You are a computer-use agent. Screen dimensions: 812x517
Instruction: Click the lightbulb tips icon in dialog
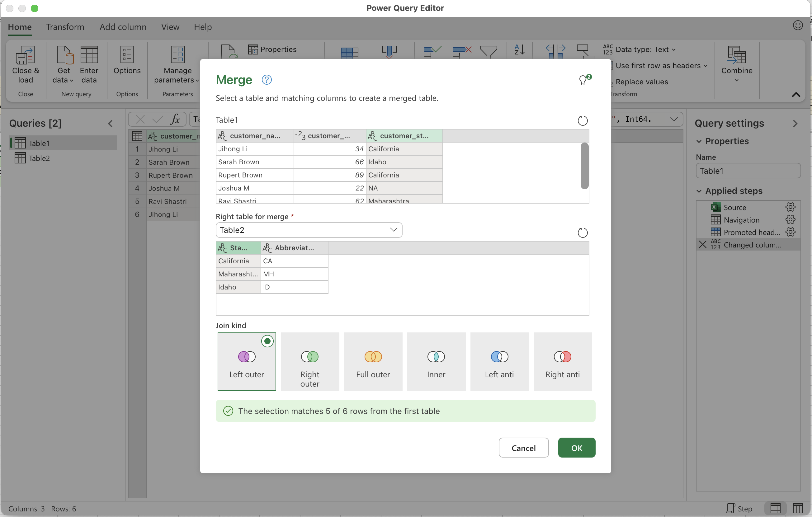pyautogui.click(x=584, y=80)
